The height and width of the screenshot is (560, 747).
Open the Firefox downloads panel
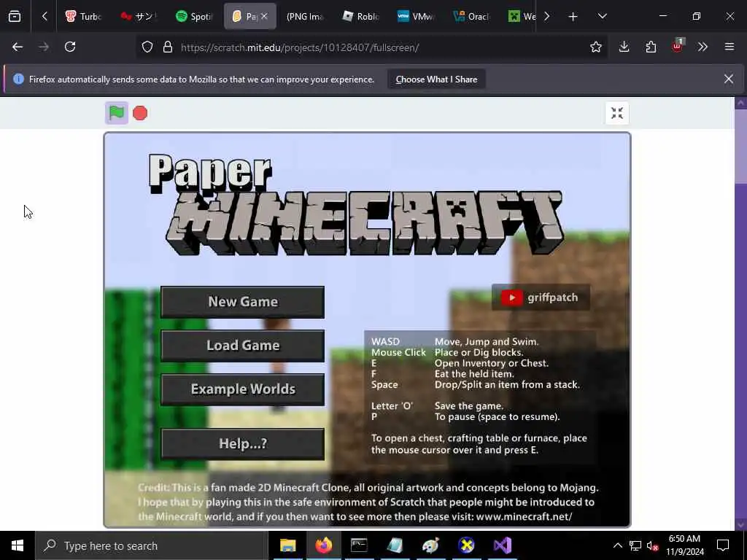[x=624, y=47]
